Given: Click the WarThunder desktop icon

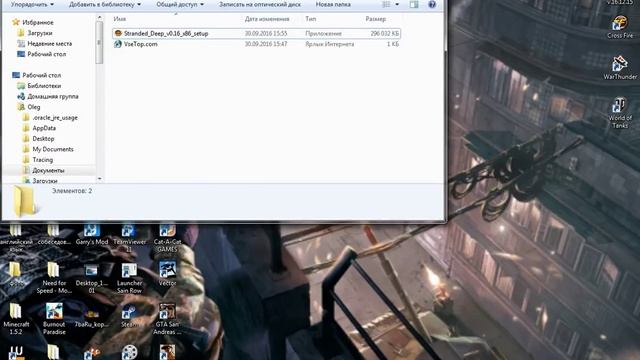Looking at the screenshot, I should click(620, 68).
